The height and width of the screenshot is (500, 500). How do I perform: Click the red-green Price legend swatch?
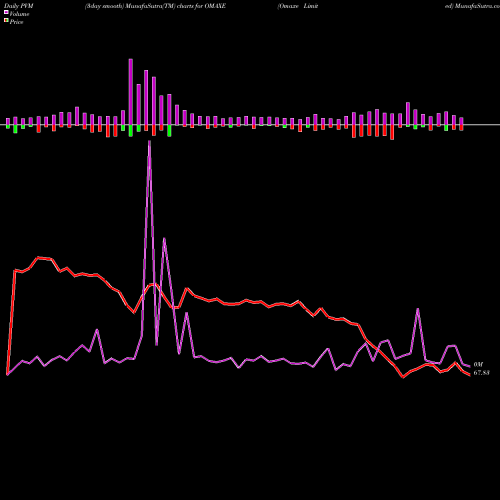6,21
